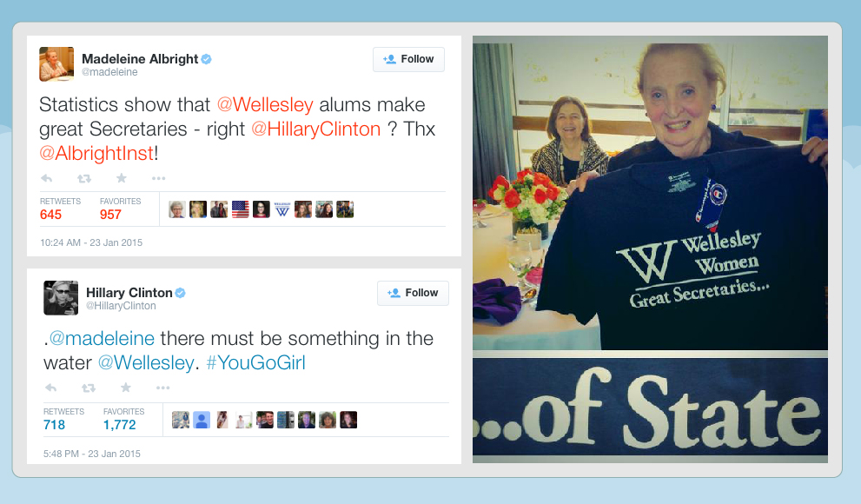Screen dimensions: 861x504
Task: Open the @madeleine mention in Clinton's tweet
Action: [103, 338]
